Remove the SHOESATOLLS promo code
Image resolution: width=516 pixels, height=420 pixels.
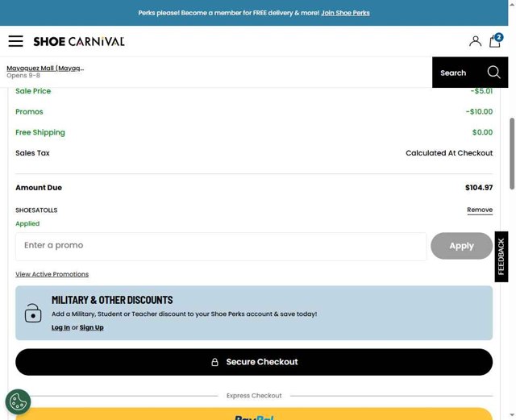[480, 210]
